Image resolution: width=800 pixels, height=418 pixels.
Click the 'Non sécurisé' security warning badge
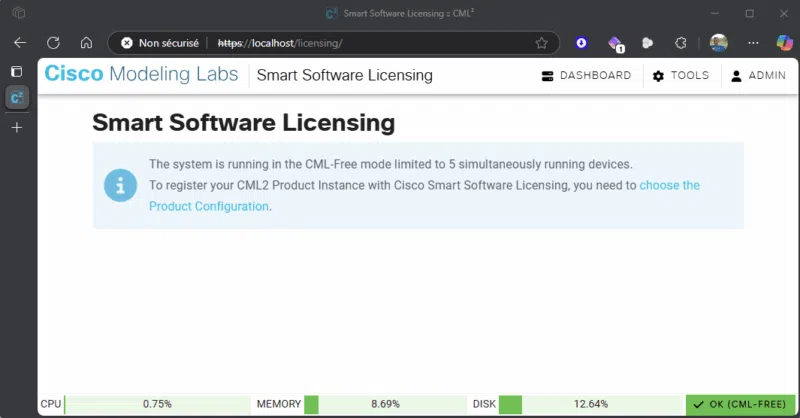coord(157,43)
